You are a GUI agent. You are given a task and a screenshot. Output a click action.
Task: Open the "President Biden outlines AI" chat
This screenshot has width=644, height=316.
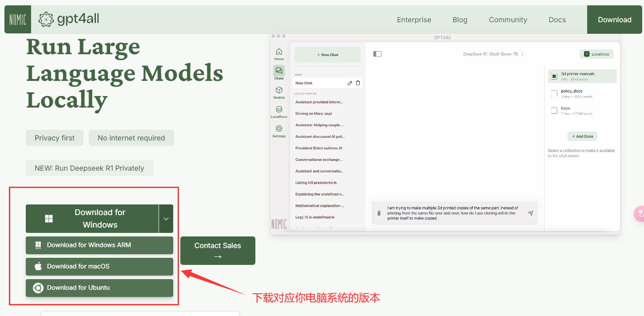point(319,148)
